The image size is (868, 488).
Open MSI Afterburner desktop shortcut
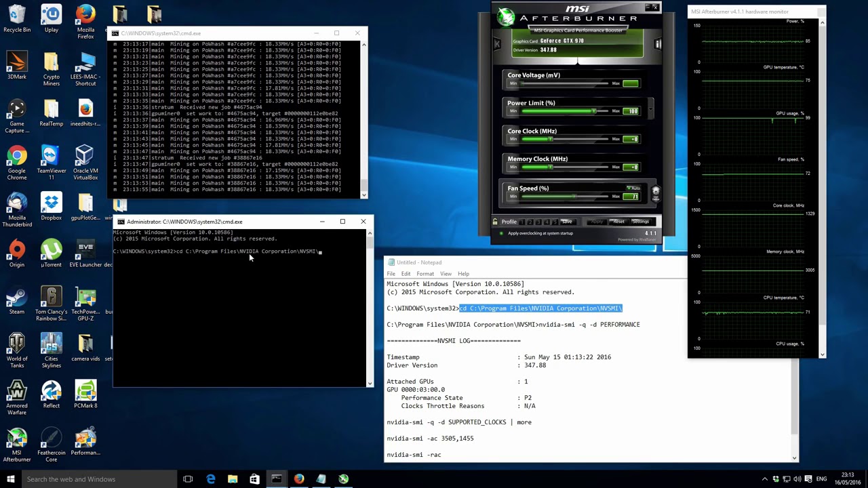click(x=17, y=445)
